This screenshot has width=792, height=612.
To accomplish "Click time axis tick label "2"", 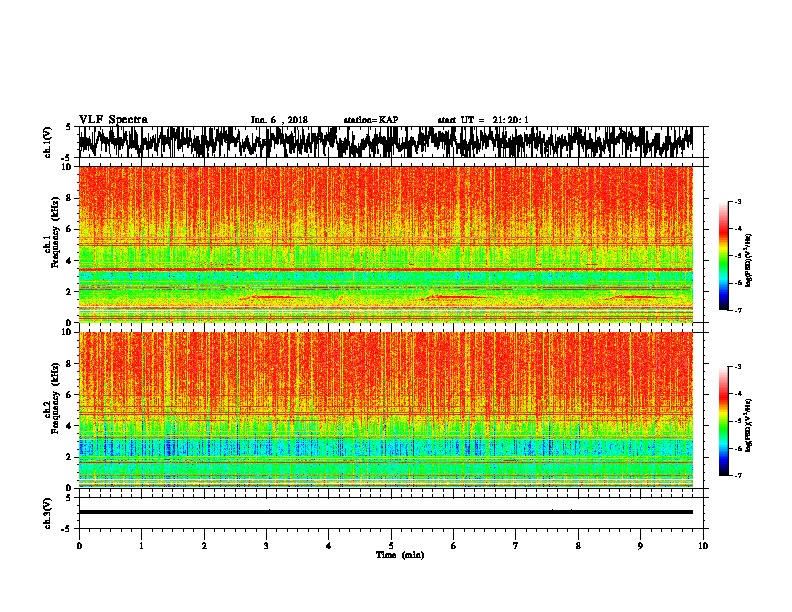I will click(x=204, y=546).
